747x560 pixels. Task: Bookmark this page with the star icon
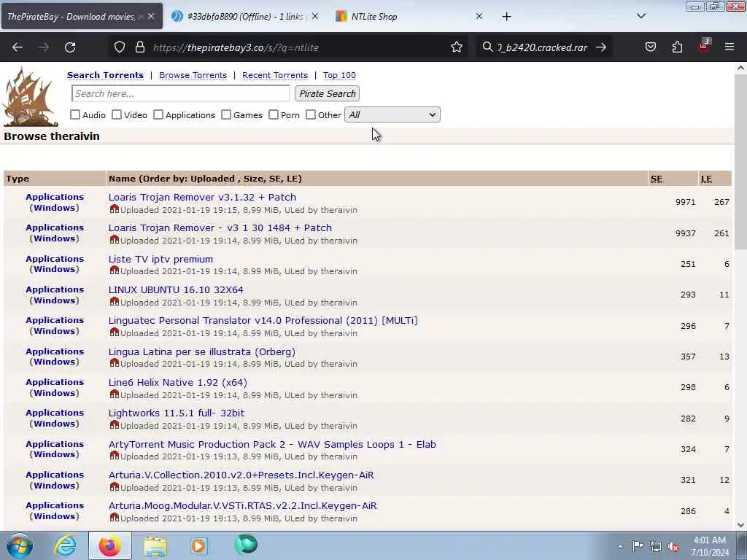click(x=457, y=47)
